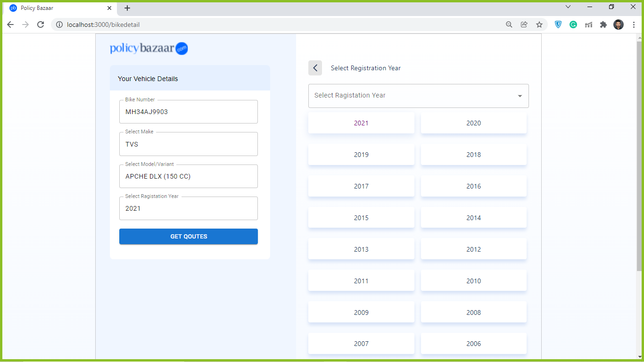This screenshot has height=362, width=644.
Task: Open the browser profile avatar
Action: [619, 25]
